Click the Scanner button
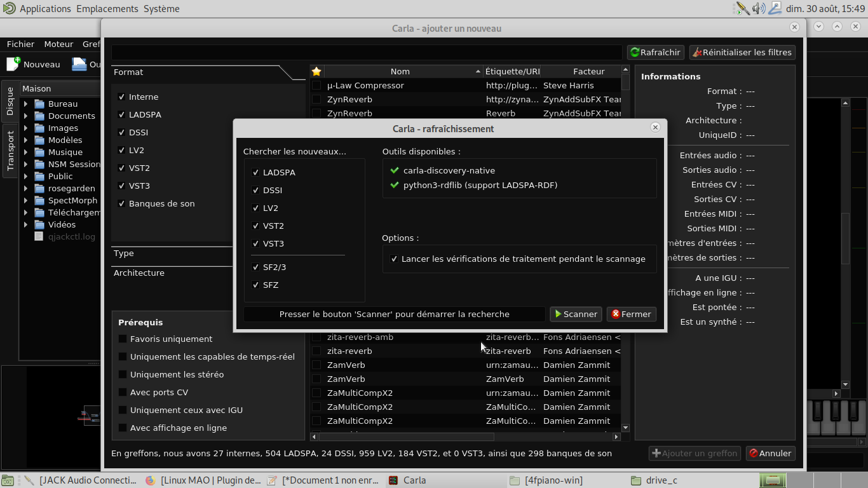 576,314
